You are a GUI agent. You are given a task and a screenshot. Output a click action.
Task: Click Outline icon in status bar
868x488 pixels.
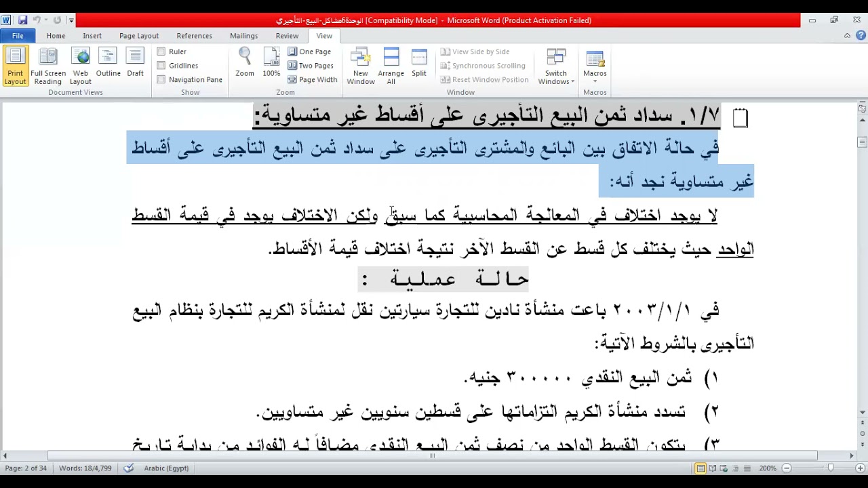(x=736, y=468)
